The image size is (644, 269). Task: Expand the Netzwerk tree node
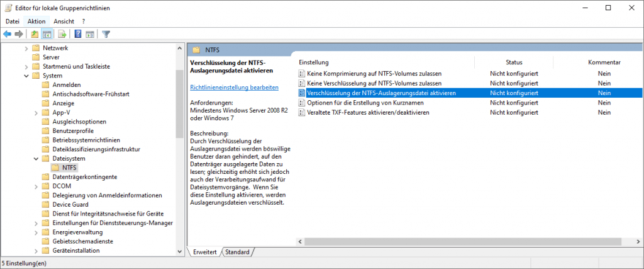click(x=26, y=49)
